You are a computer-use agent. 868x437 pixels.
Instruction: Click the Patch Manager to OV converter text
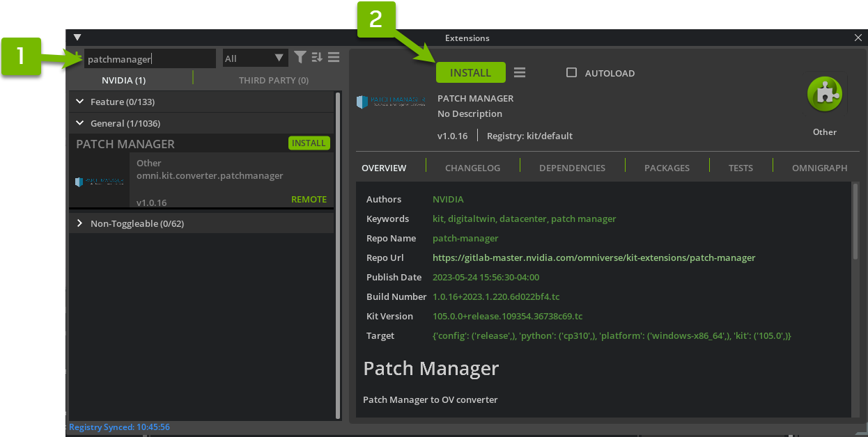[430, 399]
